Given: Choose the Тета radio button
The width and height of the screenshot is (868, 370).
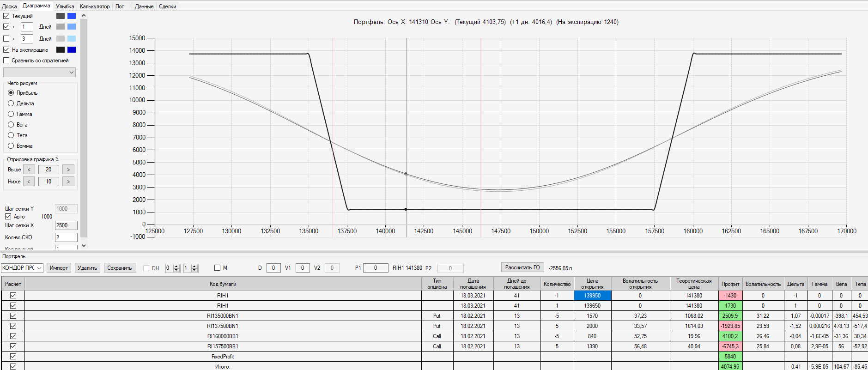Looking at the screenshot, I should pyautogui.click(x=11, y=135).
